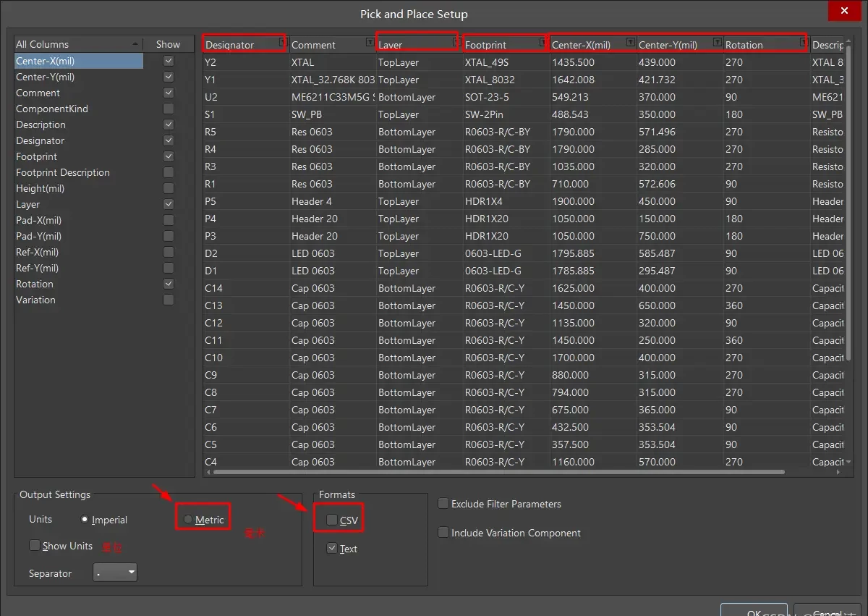This screenshot has height=616, width=868.
Task: Enable Show for Pad-X(mil)
Action: coord(169,220)
